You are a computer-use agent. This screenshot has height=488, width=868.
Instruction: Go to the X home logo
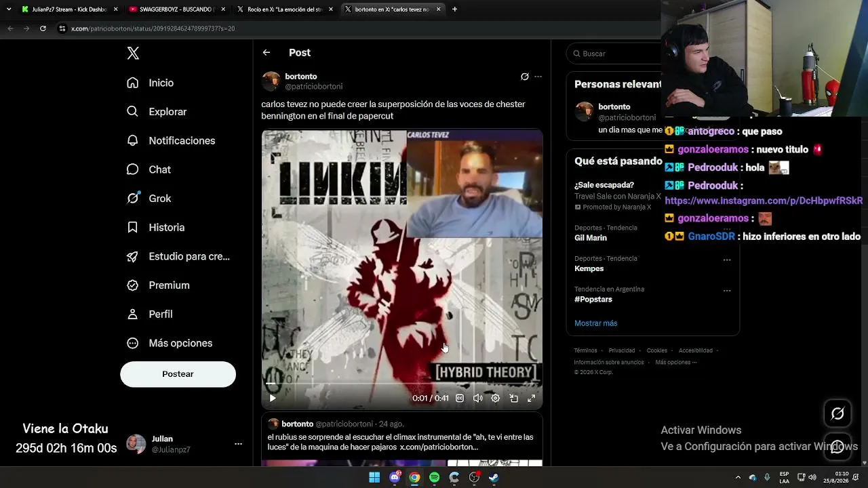pos(133,54)
